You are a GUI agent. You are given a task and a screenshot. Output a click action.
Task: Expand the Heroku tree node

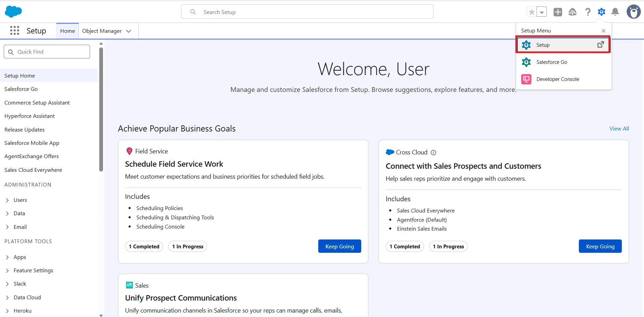click(x=7, y=311)
